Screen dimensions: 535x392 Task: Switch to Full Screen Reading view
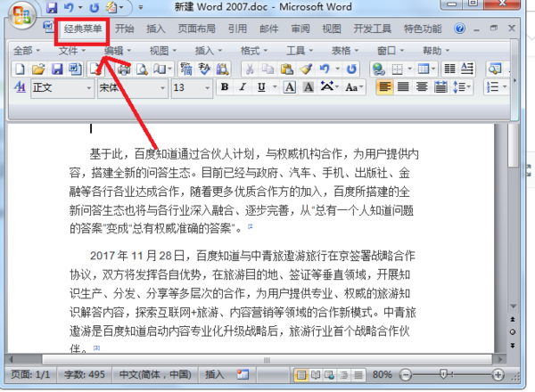tap(316, 375)
